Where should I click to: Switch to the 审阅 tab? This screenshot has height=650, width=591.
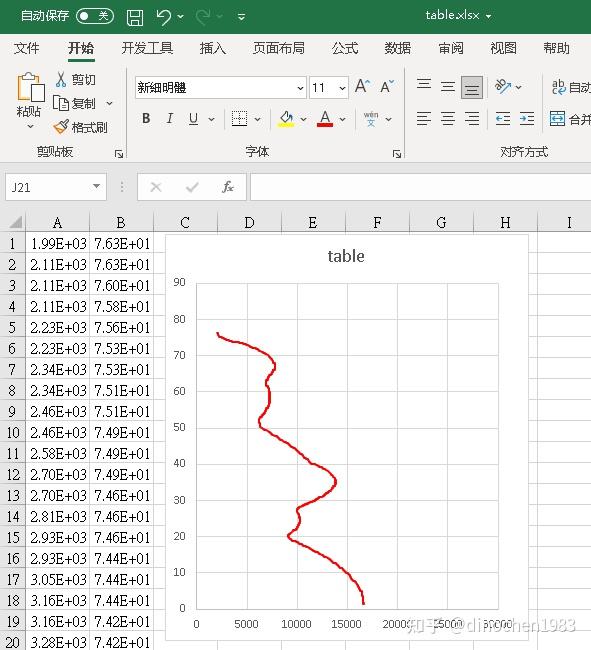coord(451,48)
